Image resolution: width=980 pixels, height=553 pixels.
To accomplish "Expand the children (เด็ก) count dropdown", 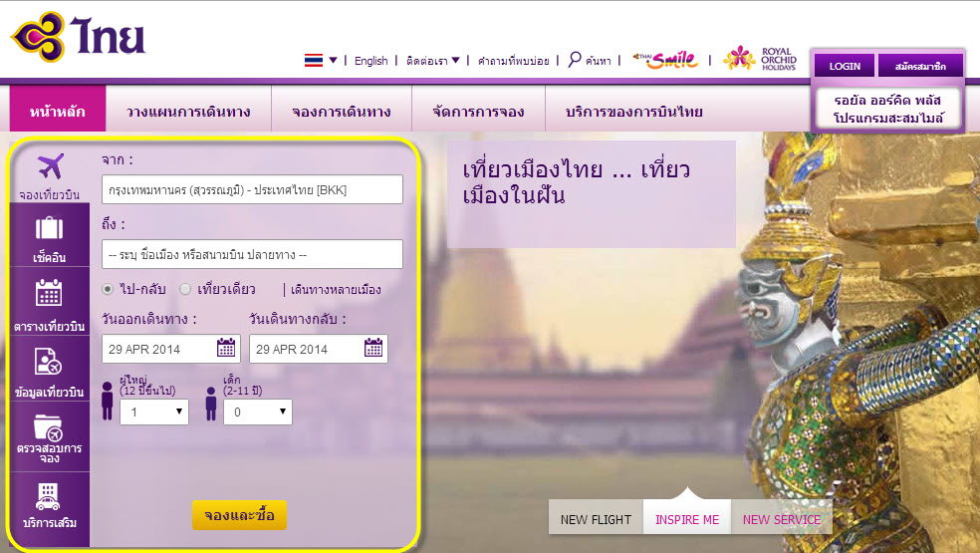I will point(258,412).
